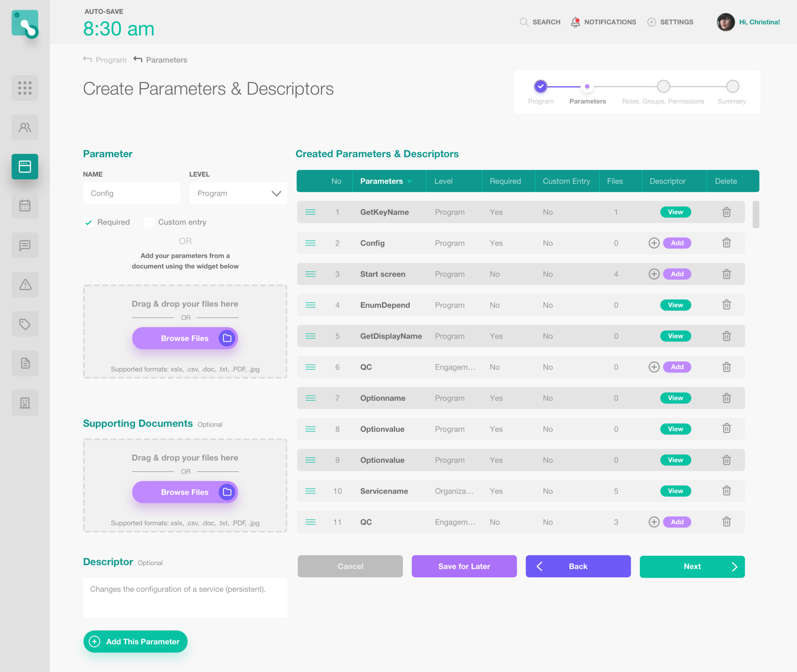797x672 pixels.
Task: Select the active program window sidebar icon
Action: (x=25, y=167)
